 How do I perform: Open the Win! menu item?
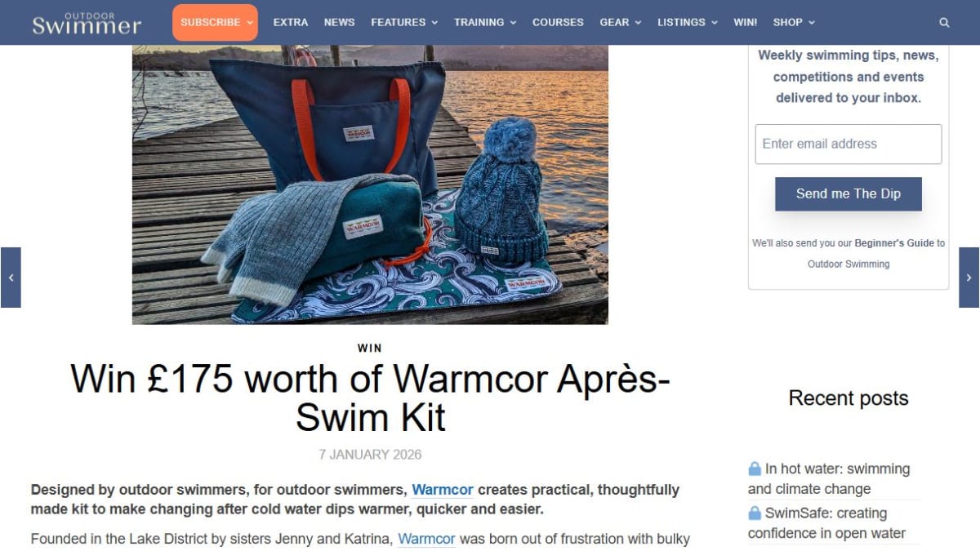(746, 22)
